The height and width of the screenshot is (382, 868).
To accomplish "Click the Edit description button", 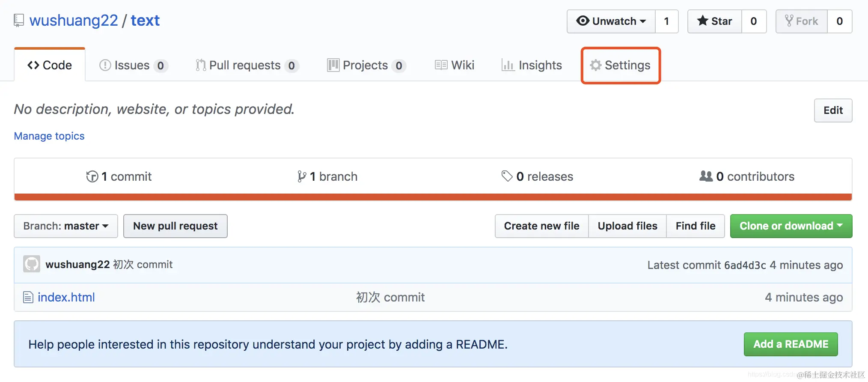I will (833, 110).
